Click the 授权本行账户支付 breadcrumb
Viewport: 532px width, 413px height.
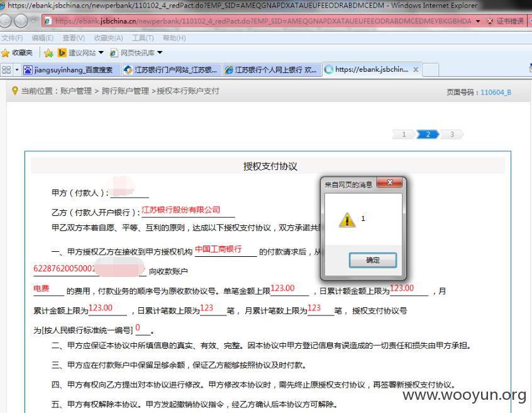tap(188, 91)
